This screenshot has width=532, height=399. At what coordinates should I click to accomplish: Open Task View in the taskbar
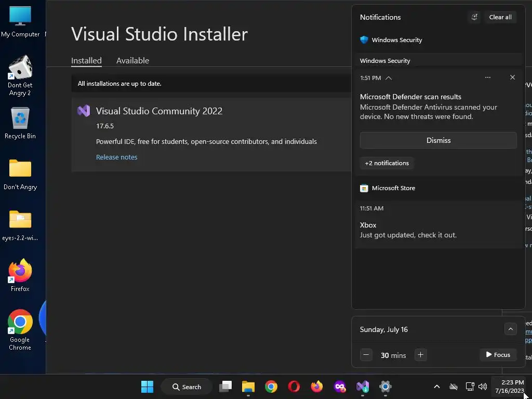click(225, 387)
